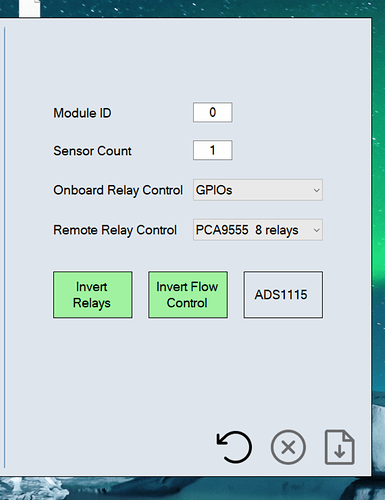Click the Module ID input field

tap(213, 112)
